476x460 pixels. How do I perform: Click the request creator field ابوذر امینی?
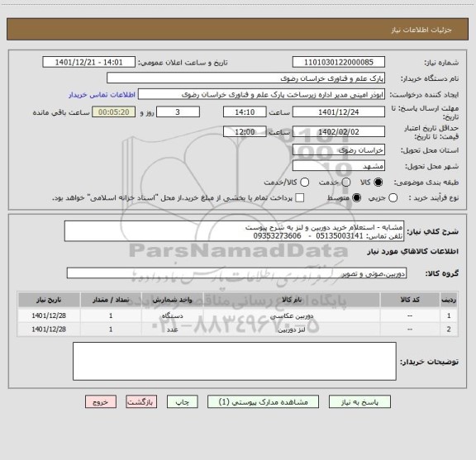pyautogui.click(x=261, y=94)
